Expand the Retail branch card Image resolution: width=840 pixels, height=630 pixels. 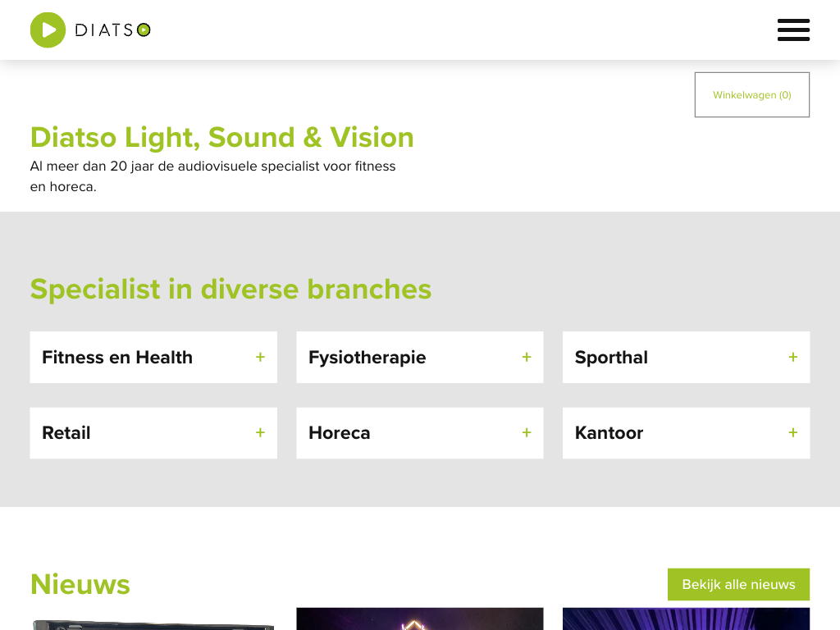[x=66, y=433]
